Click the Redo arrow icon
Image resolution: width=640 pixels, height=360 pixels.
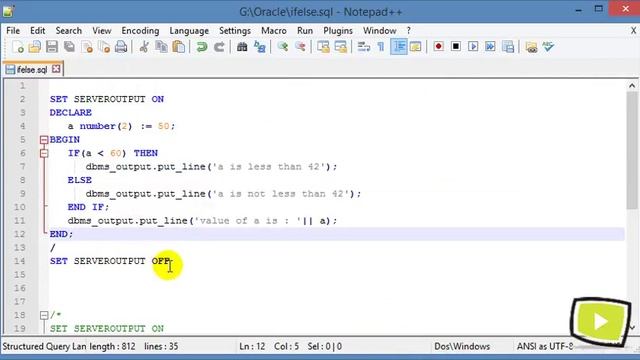click(x=219, y=47)
